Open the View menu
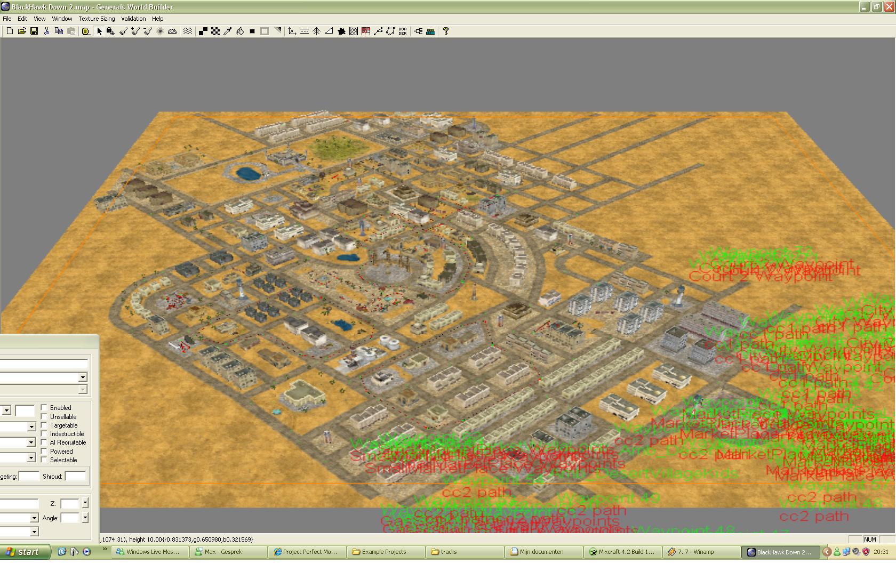Viewport: 896px width, 588px height. 39,19
